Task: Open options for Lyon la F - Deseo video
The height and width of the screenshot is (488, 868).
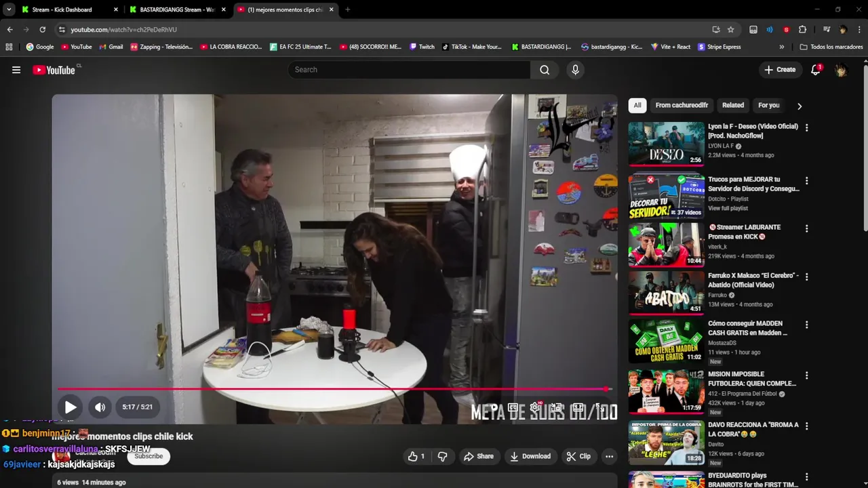Action: [806, 127]
